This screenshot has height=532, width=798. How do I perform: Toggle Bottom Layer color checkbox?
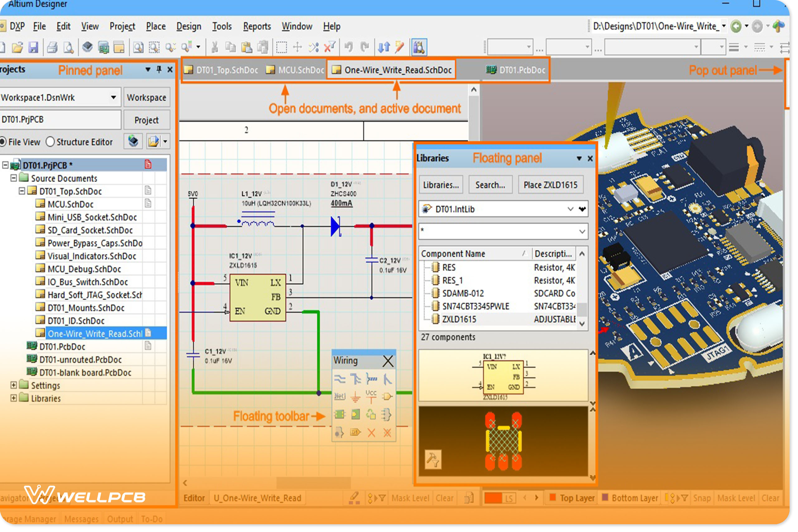pyautogui.click(x=606, y=498)
